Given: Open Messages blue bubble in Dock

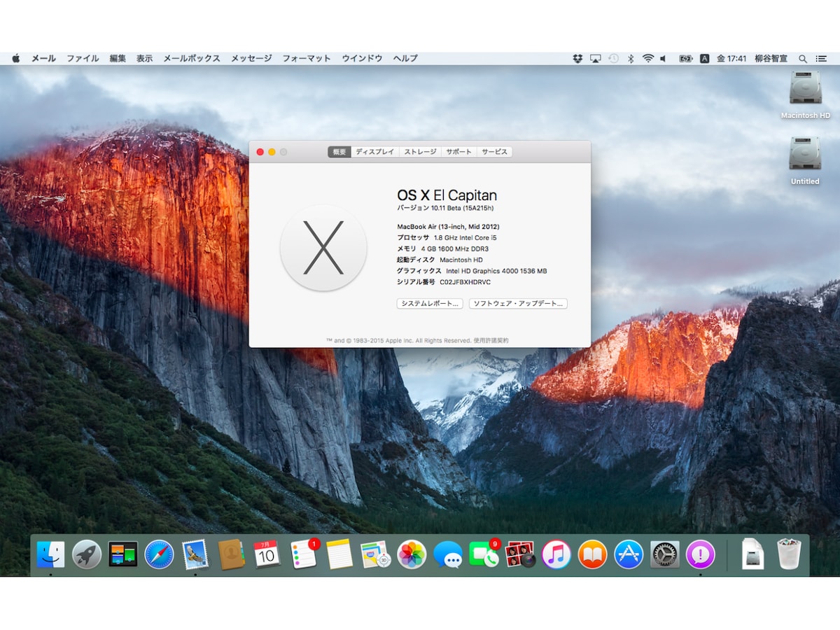Looking at the screenshot, I should (448, 554).
